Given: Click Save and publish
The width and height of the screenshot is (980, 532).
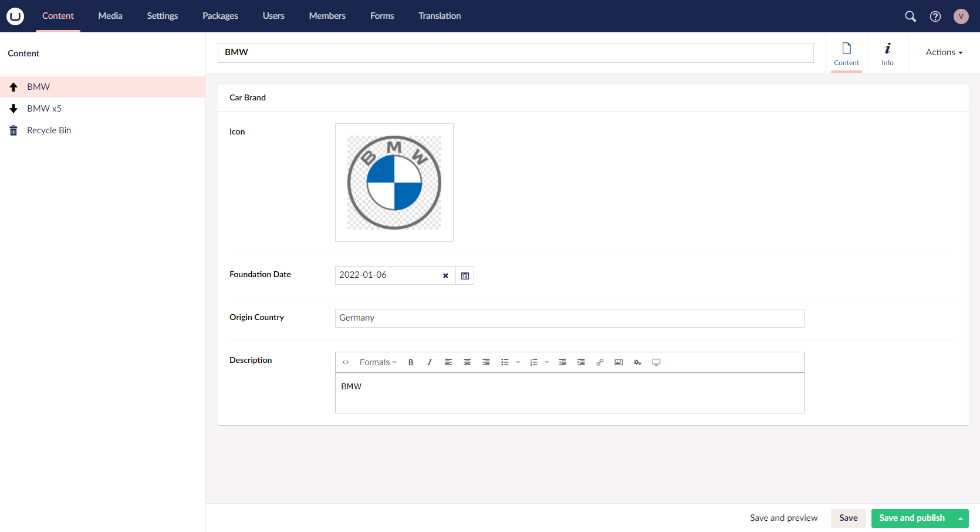Looking at the screenshot, I should [x=912, y=518].
